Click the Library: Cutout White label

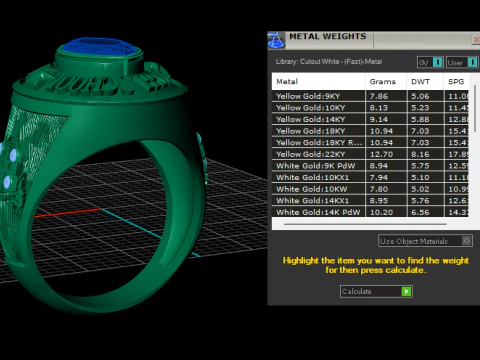pos(329,62)
